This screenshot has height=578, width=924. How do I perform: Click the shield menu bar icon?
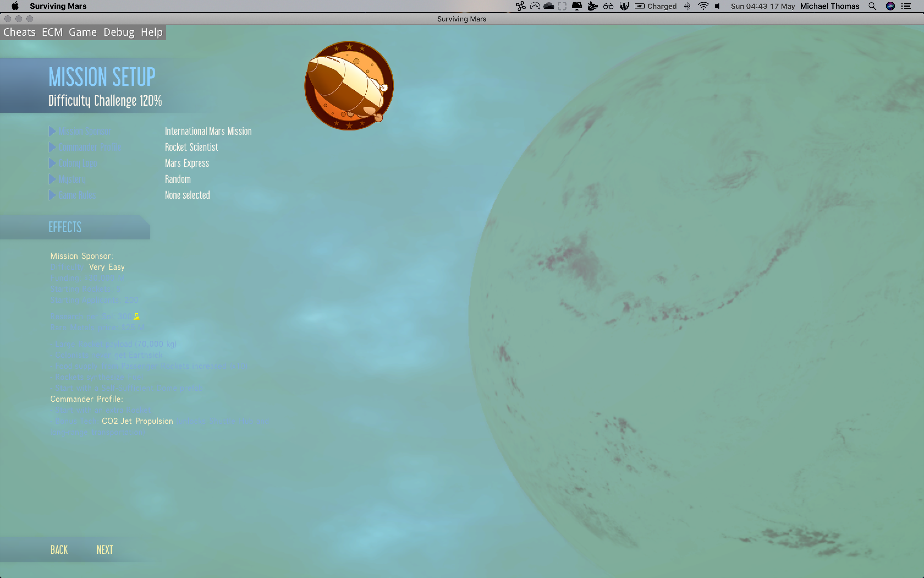coord(624,6)
